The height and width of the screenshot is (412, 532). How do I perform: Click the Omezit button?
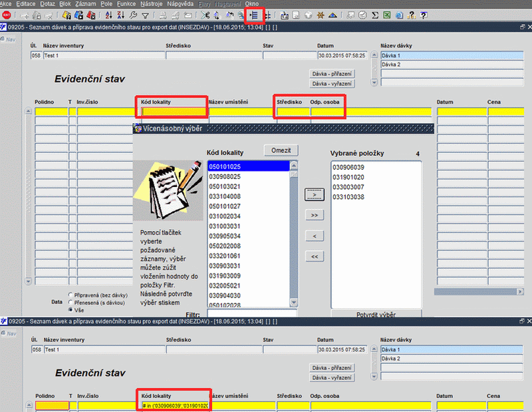(281, 150)
